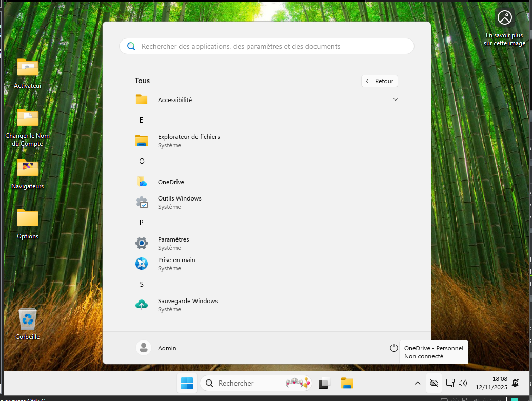Click the Outils Windows label
Image resolution: width=532 pixels, height=401 pixels.
click(x=180, y=198)
